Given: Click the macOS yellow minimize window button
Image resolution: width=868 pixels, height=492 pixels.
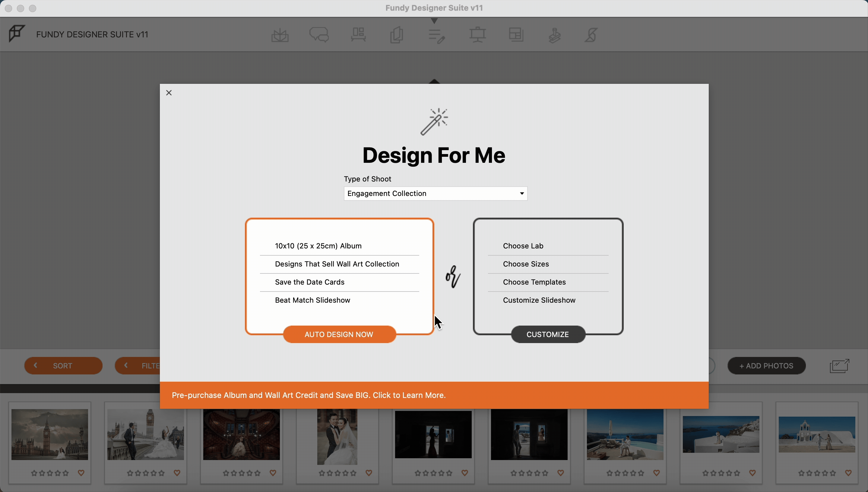Looking at the screenshot, I should point(21,8).
